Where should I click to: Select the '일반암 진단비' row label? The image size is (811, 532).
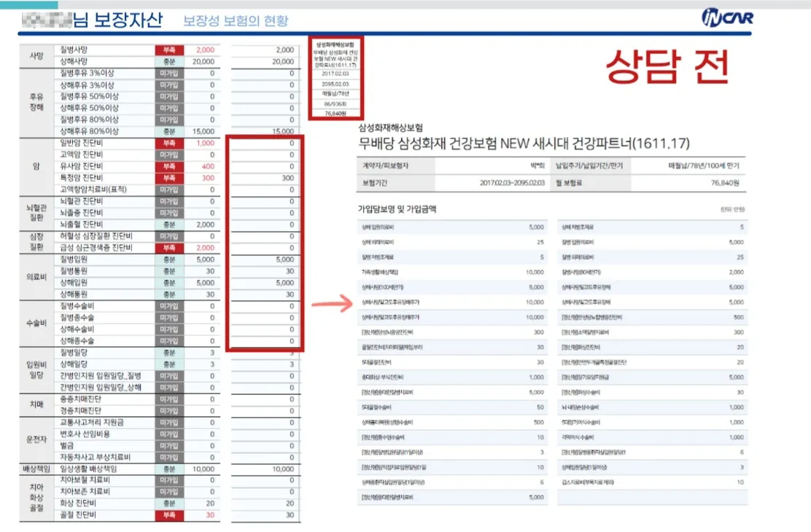pos(81,143)
